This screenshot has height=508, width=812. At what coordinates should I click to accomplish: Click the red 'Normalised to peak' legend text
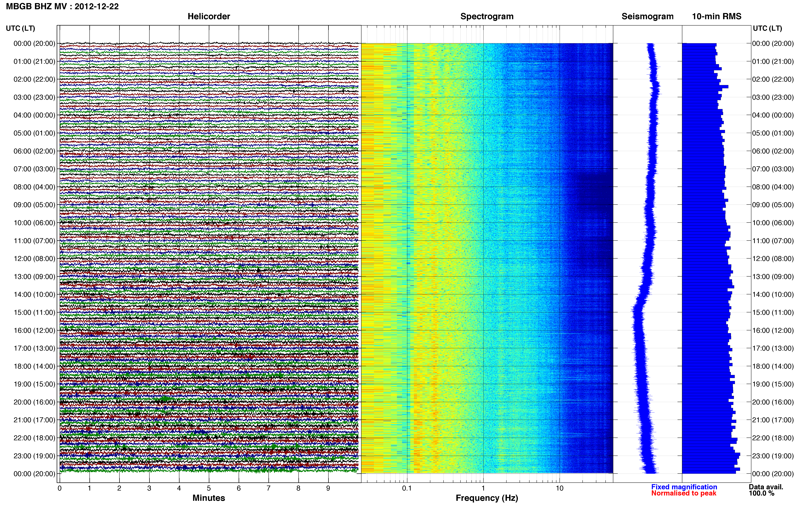pyautogui.click(x=684, y=494)
